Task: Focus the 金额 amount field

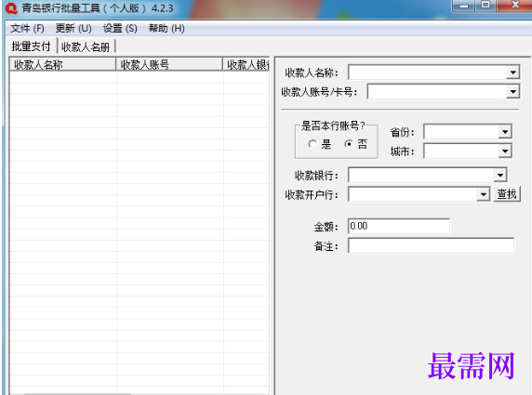Action: click(399, 226)
